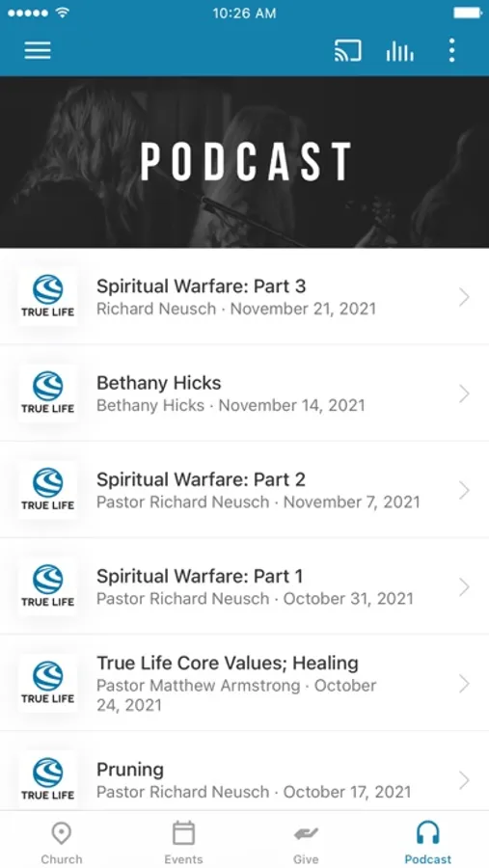Tap the PODCAST banner image

pos(244,162)
